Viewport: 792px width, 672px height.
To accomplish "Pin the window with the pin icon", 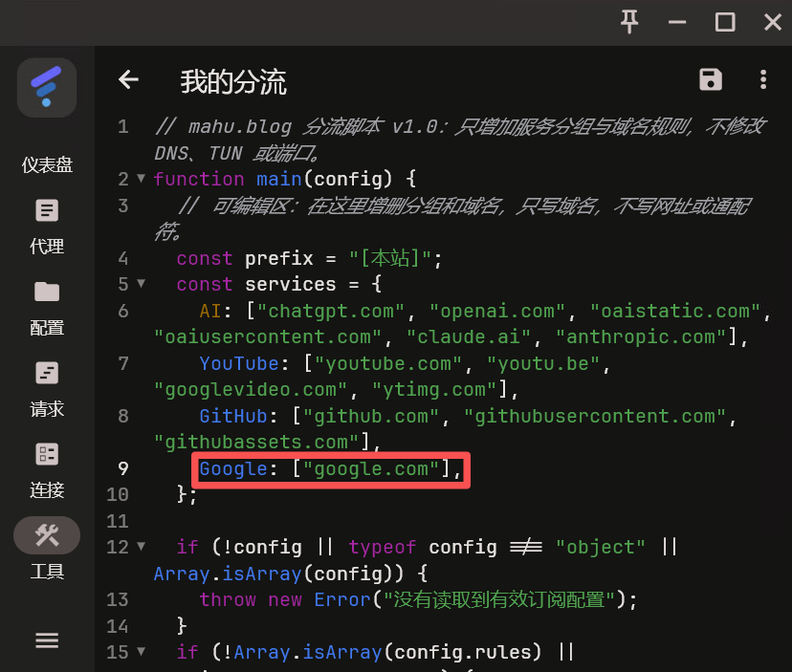I will 629,22.
